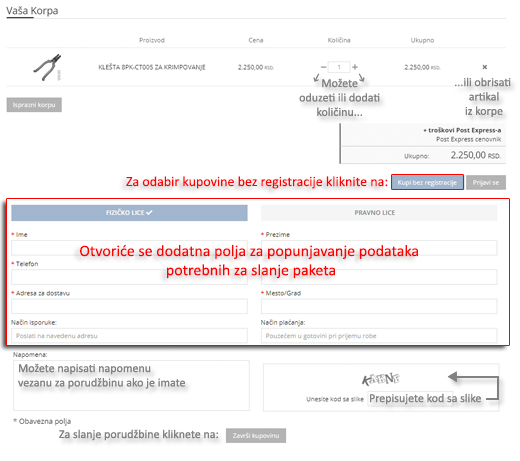This screenshot has height=461, width=520.
Task: Click the Kupi bez registracije button
Action: coord(427,182)
